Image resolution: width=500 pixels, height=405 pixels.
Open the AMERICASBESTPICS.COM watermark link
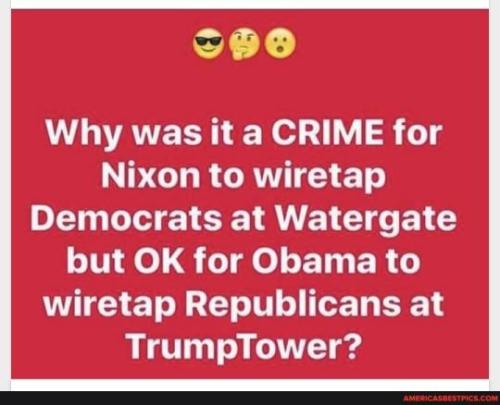(x=450, y=398)
